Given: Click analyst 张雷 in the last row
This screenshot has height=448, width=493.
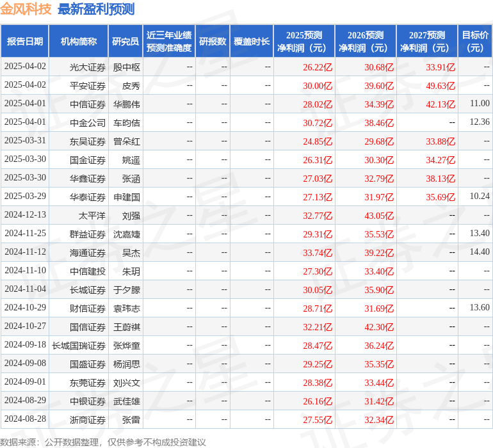Looking at the screenshot, I should coord(131,420).
